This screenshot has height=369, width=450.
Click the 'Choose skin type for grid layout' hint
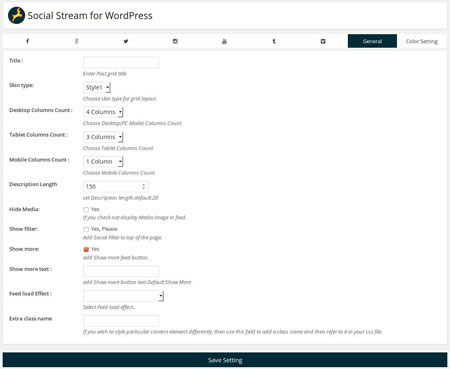pos(120,99)
